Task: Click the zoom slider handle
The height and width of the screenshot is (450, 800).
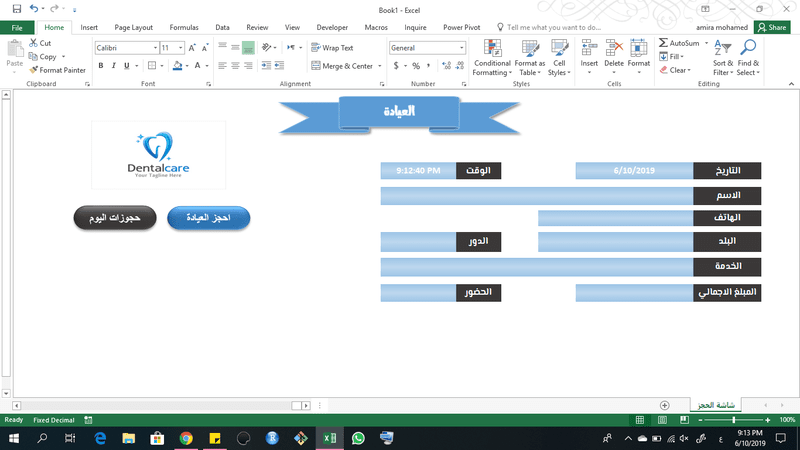Action: point(734,420)
